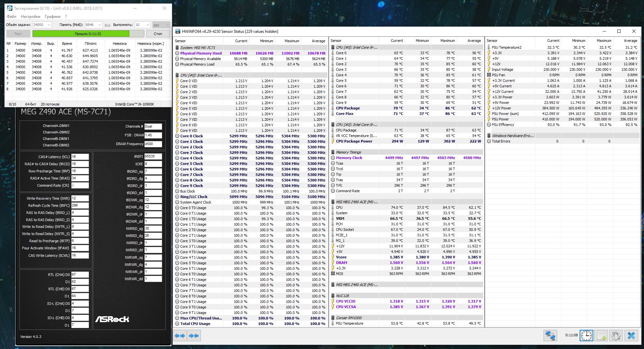Expand the Память (МиБ) dropdown
Viewport: 644px width, 349px height.
(x=99, y=25)
